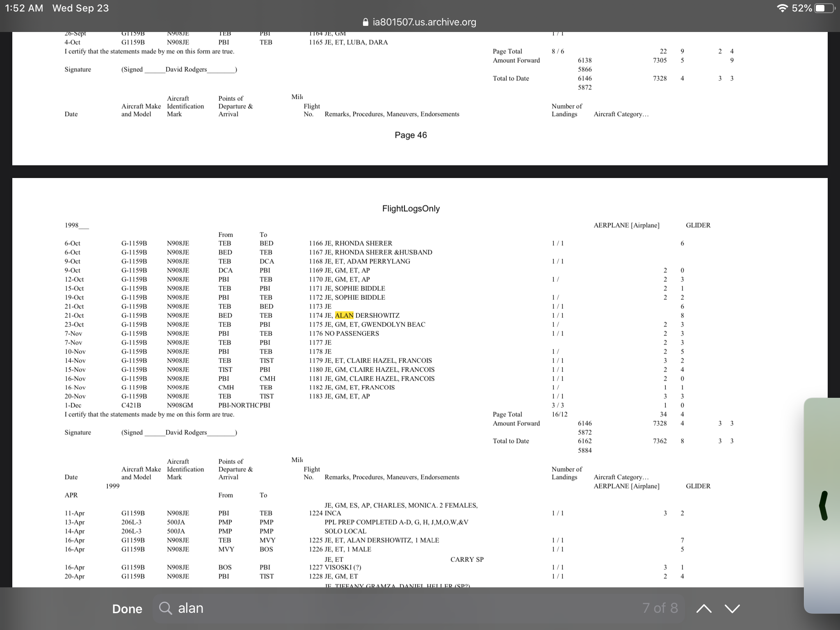Select 'PBI-NORTHC' on the 1-Dec row
The image size is (840, 630).
point(239,405)
